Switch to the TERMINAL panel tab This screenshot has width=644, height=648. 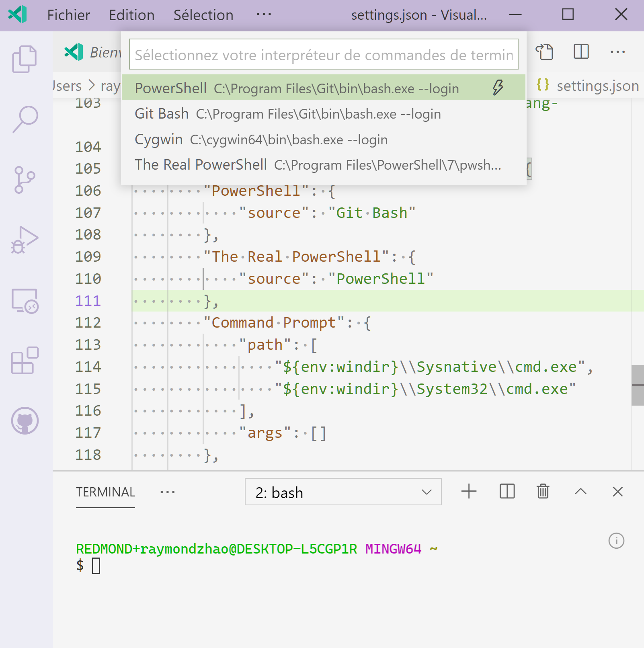coord(106,492)
